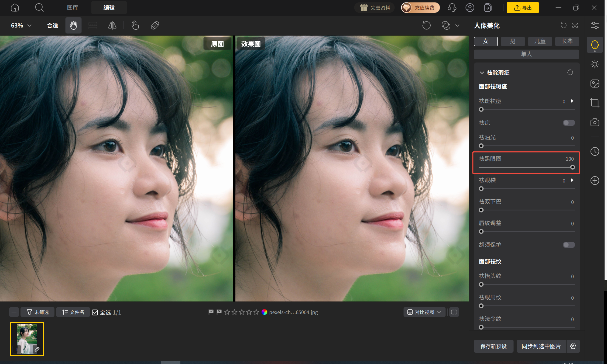Select the bandage healing tool

(155, 26)
